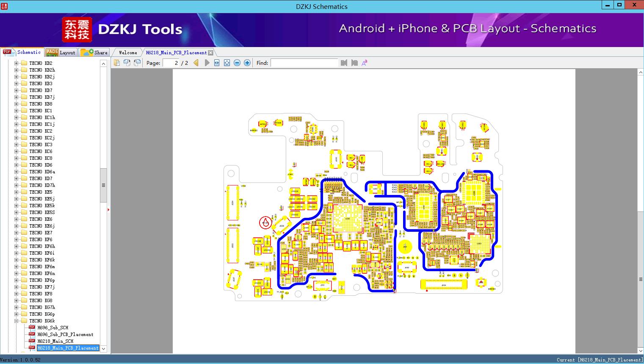The width and height of the screenshot is (644, 364).
Task: Click the fit width icon
Action: (217, 63)
